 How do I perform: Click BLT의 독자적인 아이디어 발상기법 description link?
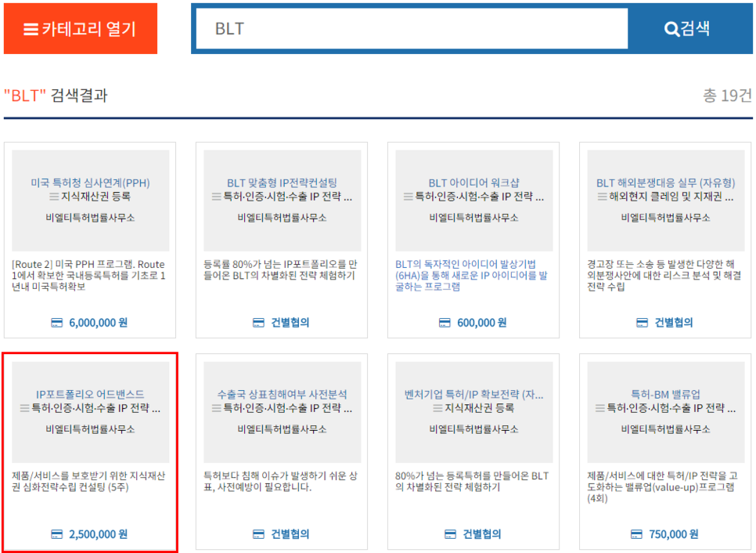[x=472, y=276]
